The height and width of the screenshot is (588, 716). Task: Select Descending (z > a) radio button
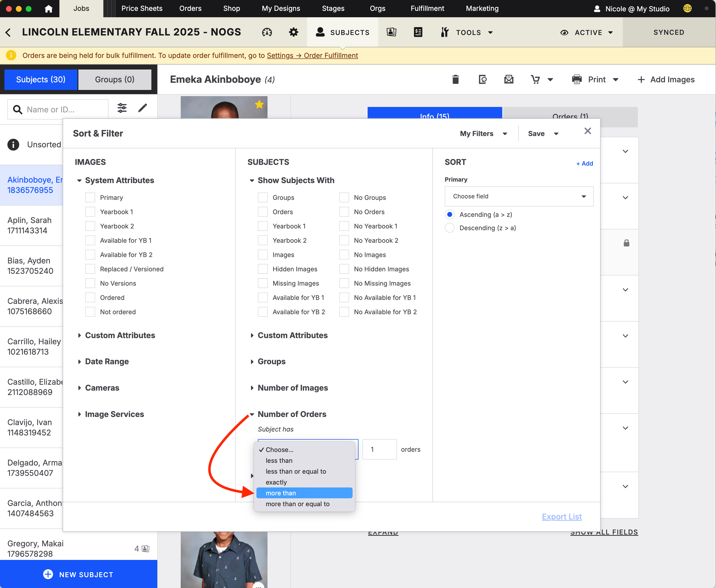tap(450, 228)
